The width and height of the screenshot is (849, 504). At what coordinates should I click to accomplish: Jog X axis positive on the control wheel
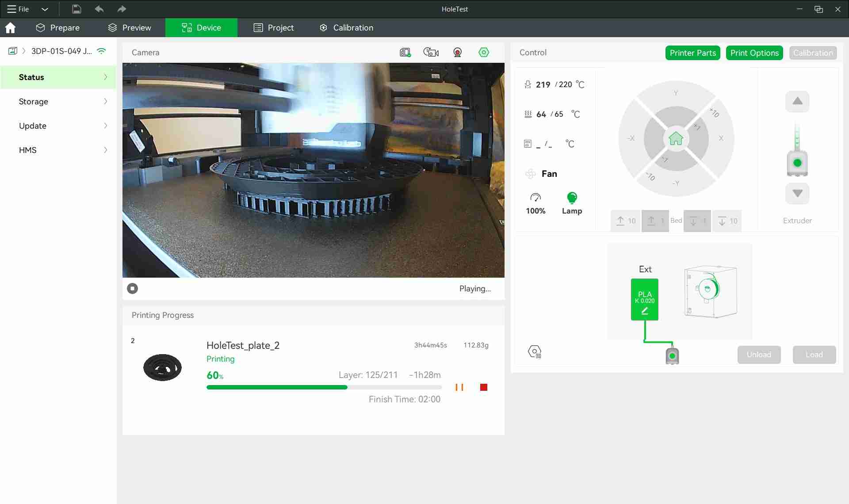coord(721,138)
